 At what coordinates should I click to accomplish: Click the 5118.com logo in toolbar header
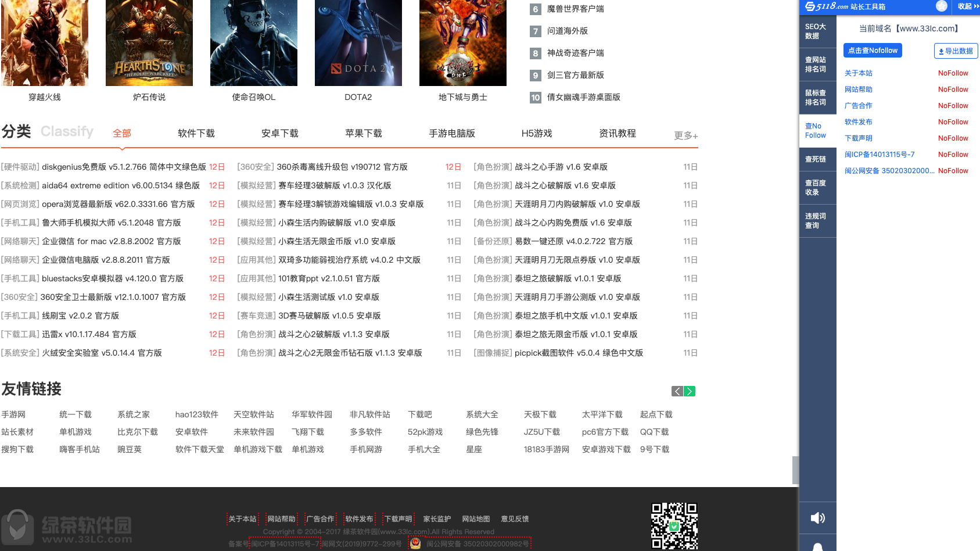[827, 6]
